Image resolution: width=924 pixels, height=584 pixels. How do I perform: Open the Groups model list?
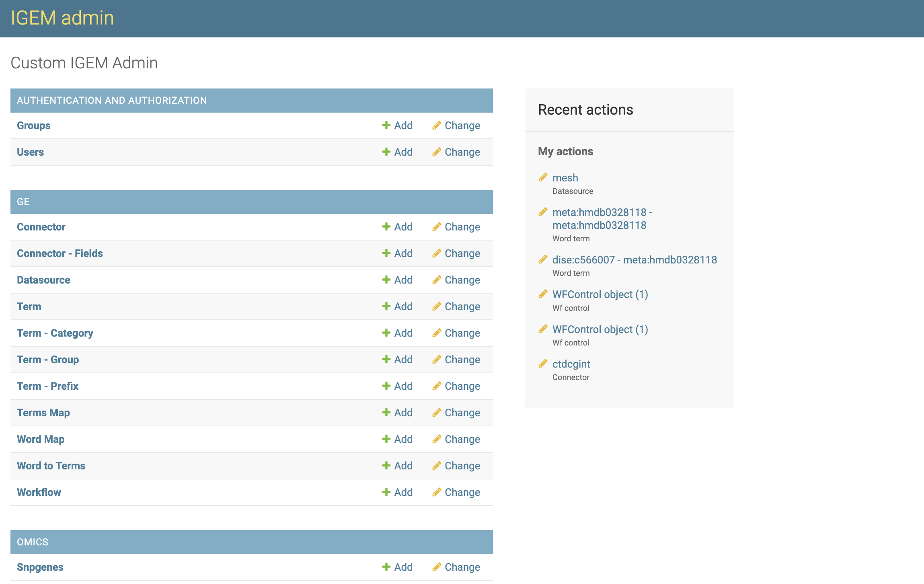[x=34, y=125]
